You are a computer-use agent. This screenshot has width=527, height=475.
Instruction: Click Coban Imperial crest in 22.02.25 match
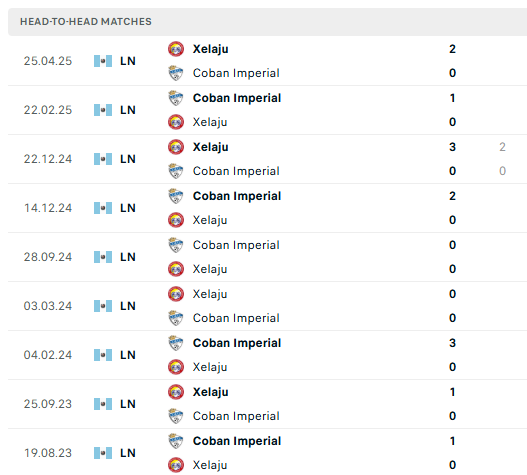click(x=176, y=98)
